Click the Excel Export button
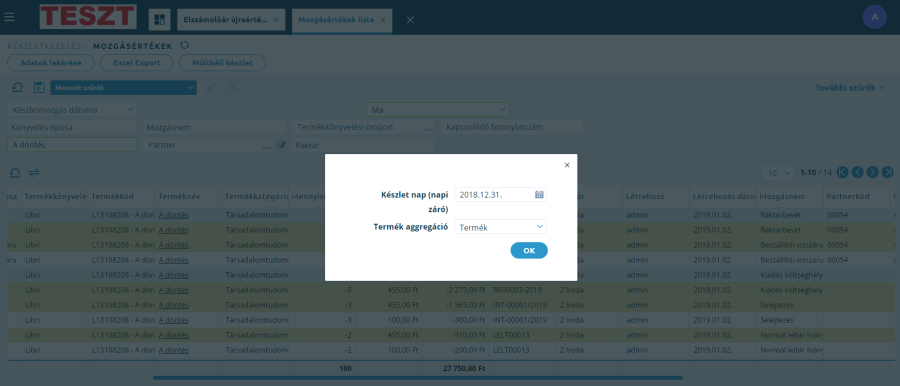Screen dimensions: 900x386 tap(137, 63)
